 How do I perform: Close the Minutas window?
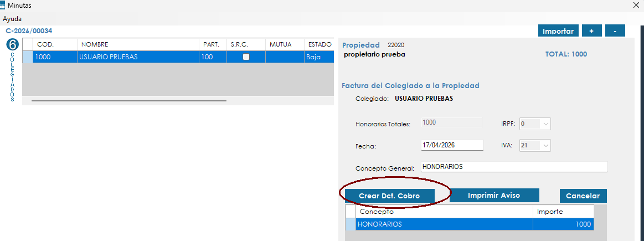coord(636,5)
